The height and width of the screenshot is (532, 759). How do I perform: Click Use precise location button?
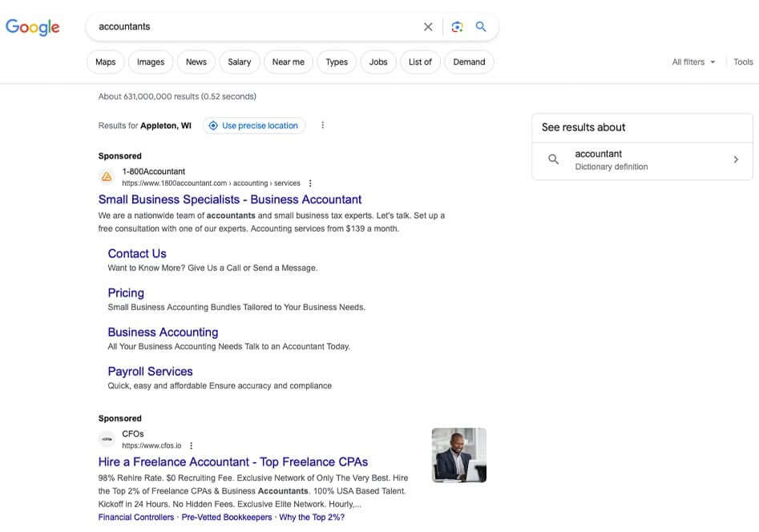[x=254, y=125]
